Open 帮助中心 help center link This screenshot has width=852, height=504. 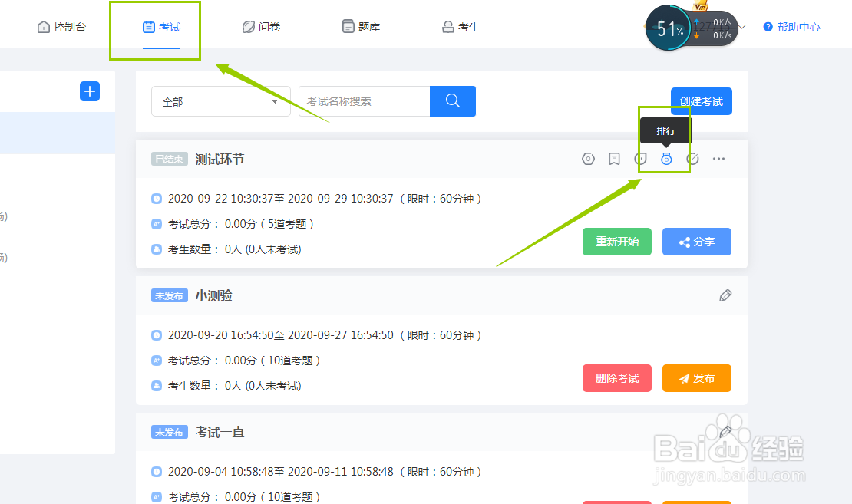(791, 25)
